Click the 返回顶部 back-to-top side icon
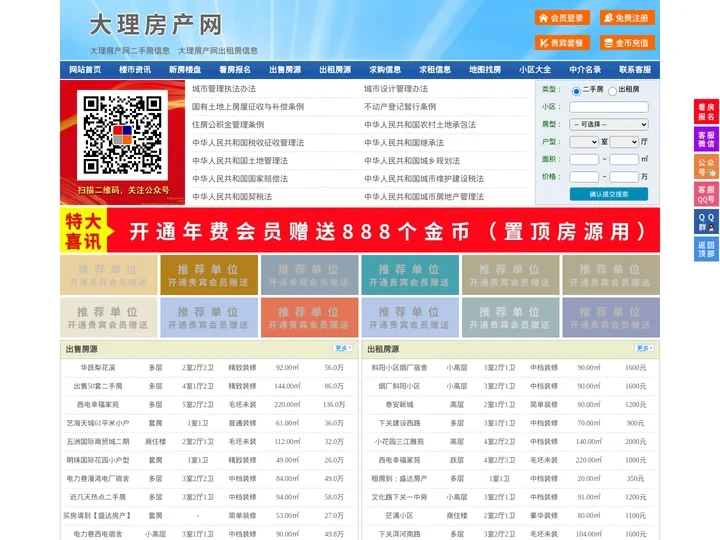This screenshot has height=540, width=720. [706, 249]
